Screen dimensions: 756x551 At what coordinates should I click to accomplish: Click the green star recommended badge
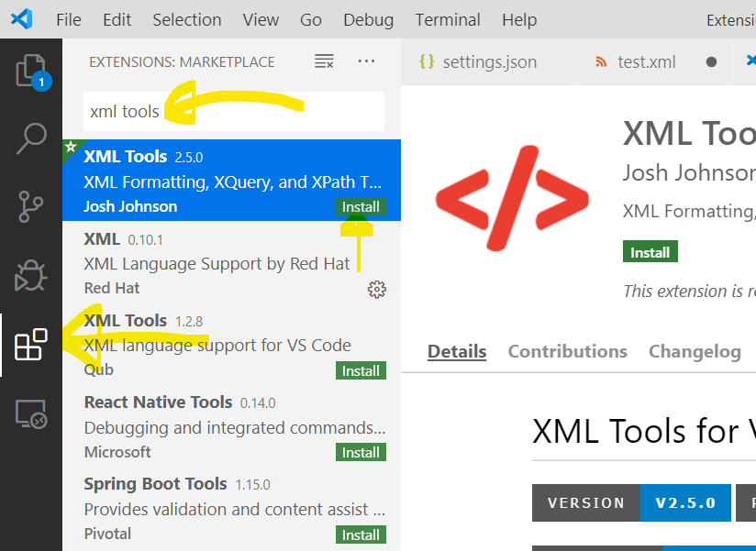click(71, 147)
